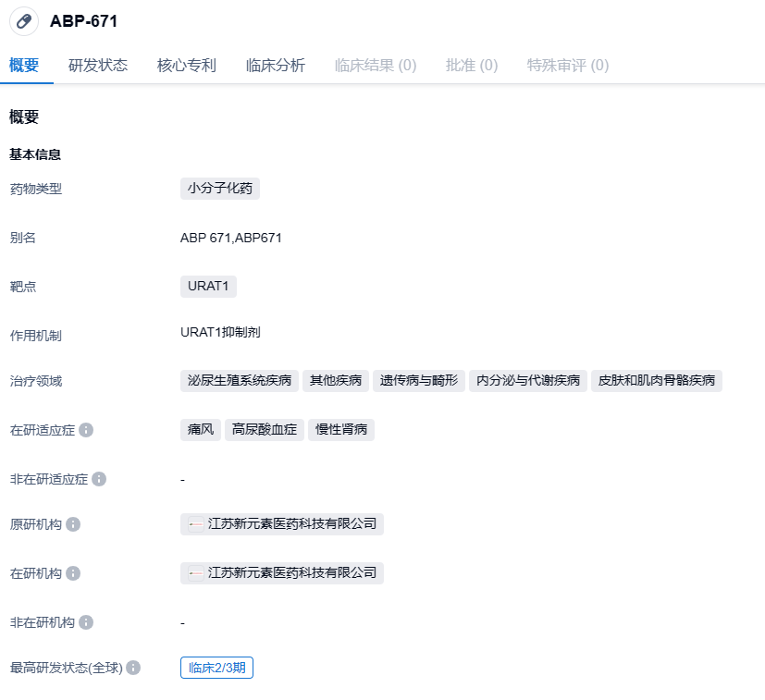Click info icon next to 非在研适应症

pyautogui.click(x=99, y=479)
